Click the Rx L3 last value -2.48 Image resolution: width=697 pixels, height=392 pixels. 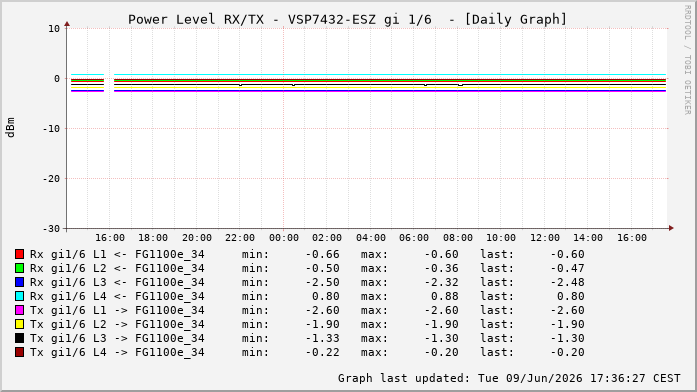[x=567, y=282]
